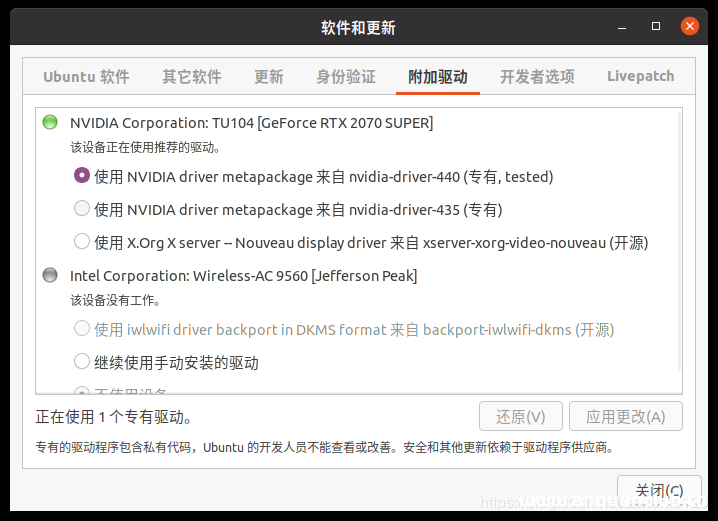The width and height of the screenshot is (718, 521).
Task: Open the Livepatch tab
Action: coord(641,76)
